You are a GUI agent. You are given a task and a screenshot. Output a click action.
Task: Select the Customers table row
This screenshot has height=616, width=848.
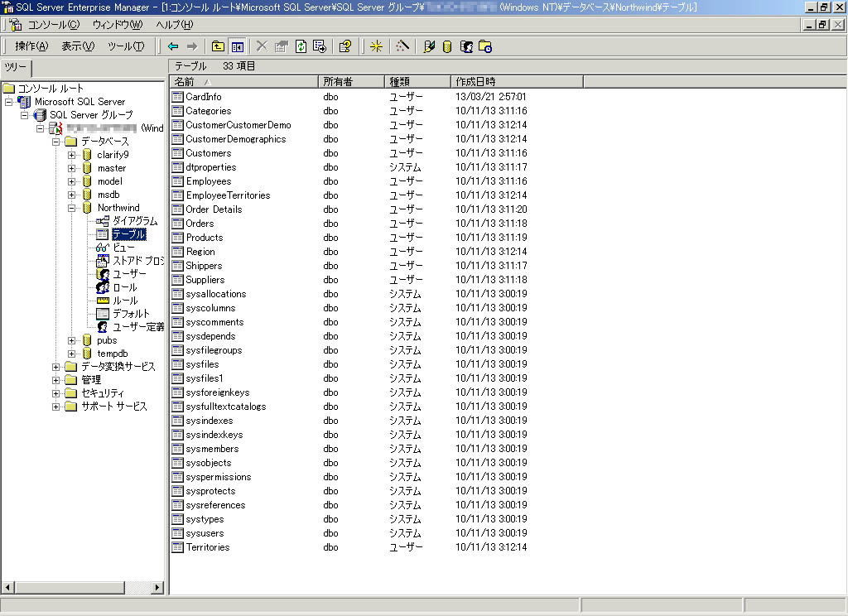tap(208, 153)
